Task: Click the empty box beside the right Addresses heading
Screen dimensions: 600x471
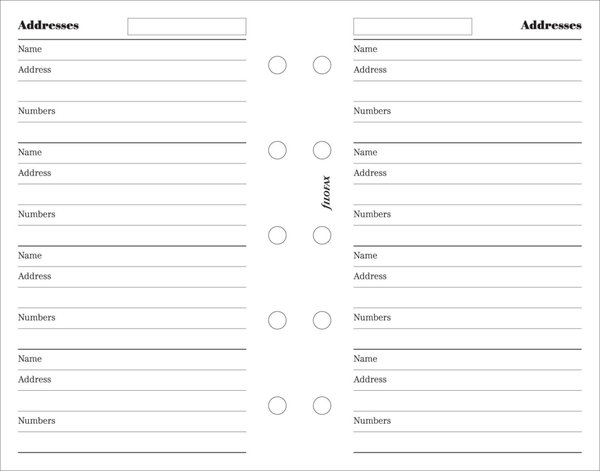Action: [x=412, y=26]
